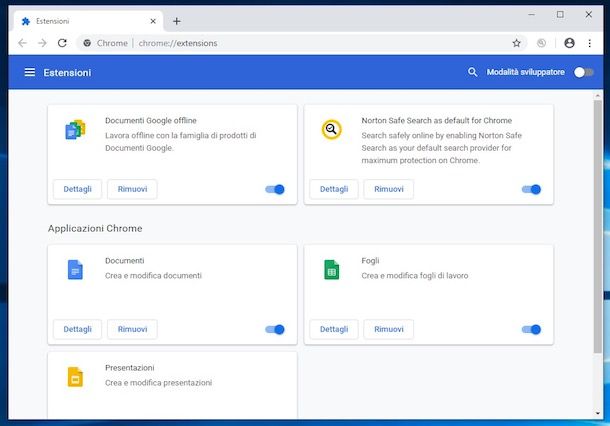Click 'Crea e modifica documenti' description
Viewport: 610px width, 426px height.
(153, 275)
